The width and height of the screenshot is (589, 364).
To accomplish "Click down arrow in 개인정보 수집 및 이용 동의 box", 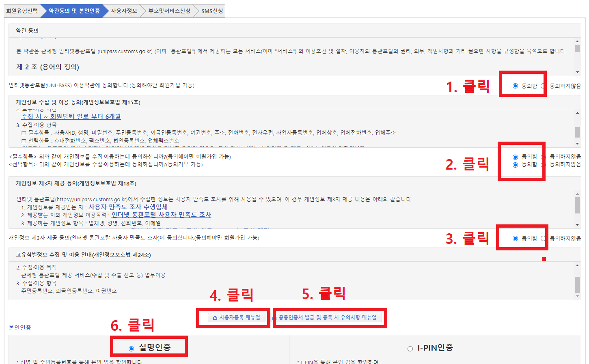I will coord(577,143).
